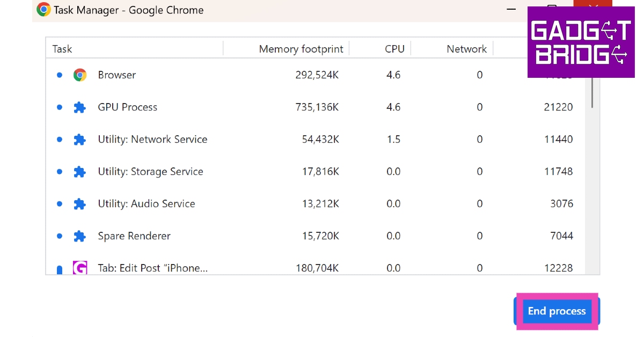
Task: Click the Audio Service puzzle icon
Action: click(x=80, y=204)
